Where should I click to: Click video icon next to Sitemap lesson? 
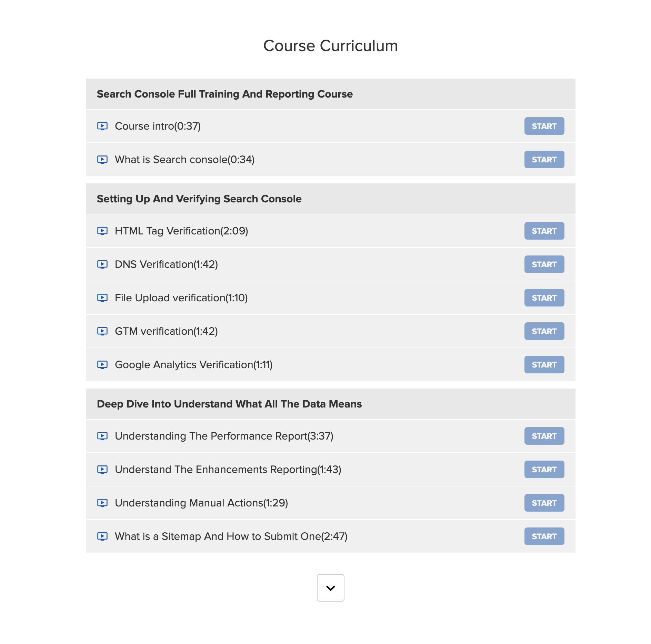(x=102, y=536)
